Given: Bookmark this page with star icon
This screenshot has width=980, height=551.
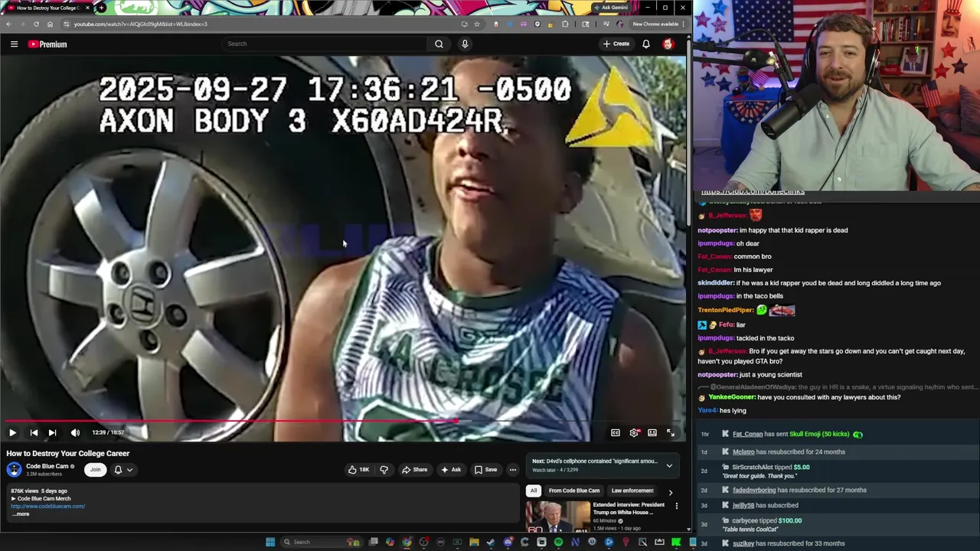Looking at the screenshot, I should coord(476,24).
